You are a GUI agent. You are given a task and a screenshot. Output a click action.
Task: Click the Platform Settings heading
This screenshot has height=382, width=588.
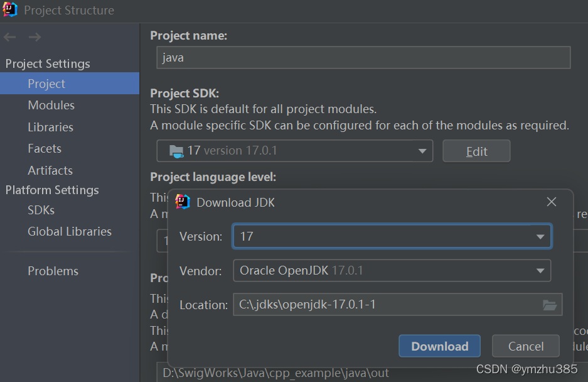[x=52, y=190]
